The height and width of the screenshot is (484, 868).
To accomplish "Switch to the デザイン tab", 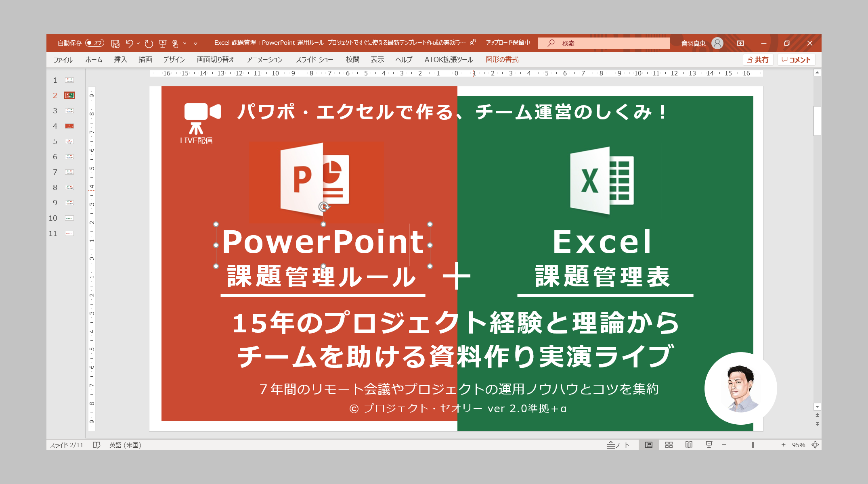I will pyautogui.click(x=174, y=60).
